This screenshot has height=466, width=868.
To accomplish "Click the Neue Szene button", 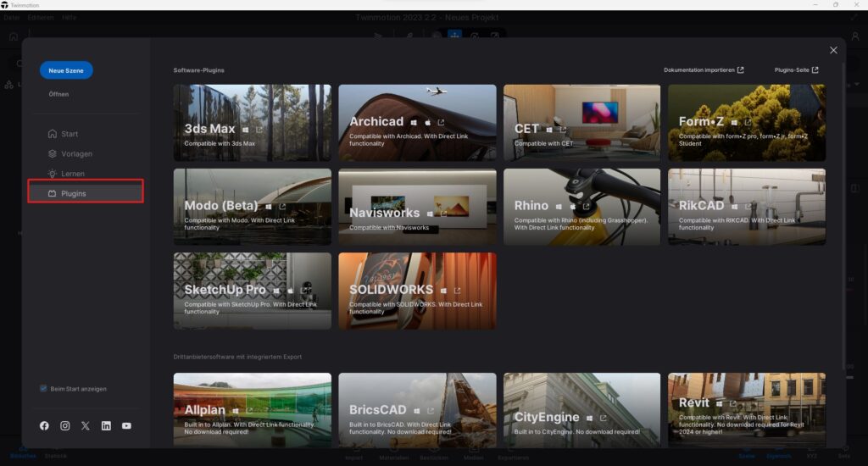I will [x=66, y=70].
